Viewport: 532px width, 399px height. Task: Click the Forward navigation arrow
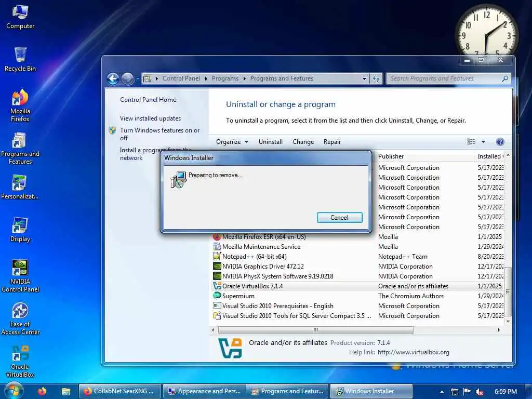coord(127,78)
